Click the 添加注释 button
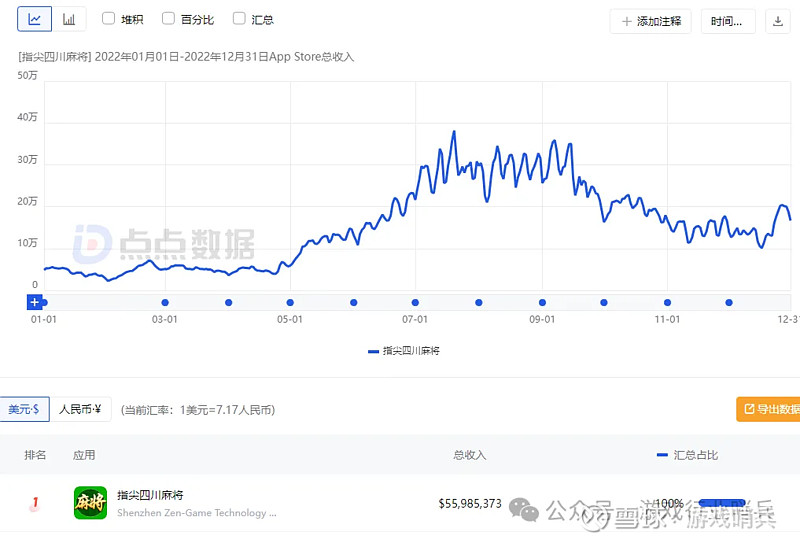800x543 pixels. tap(651, 21)
